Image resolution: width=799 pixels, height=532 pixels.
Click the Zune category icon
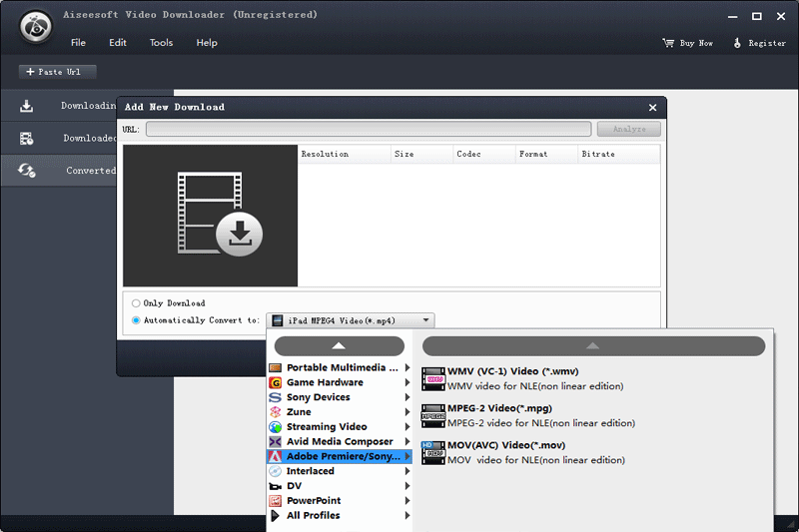(276, 412)
